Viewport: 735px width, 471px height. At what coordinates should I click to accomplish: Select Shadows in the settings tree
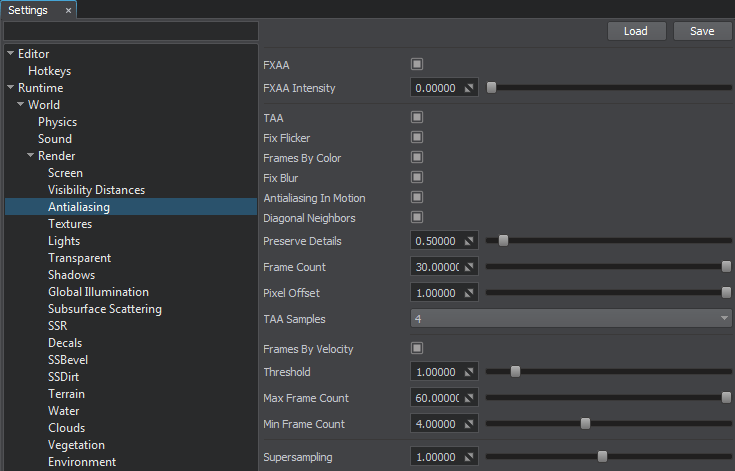click(x=71, y=275)
